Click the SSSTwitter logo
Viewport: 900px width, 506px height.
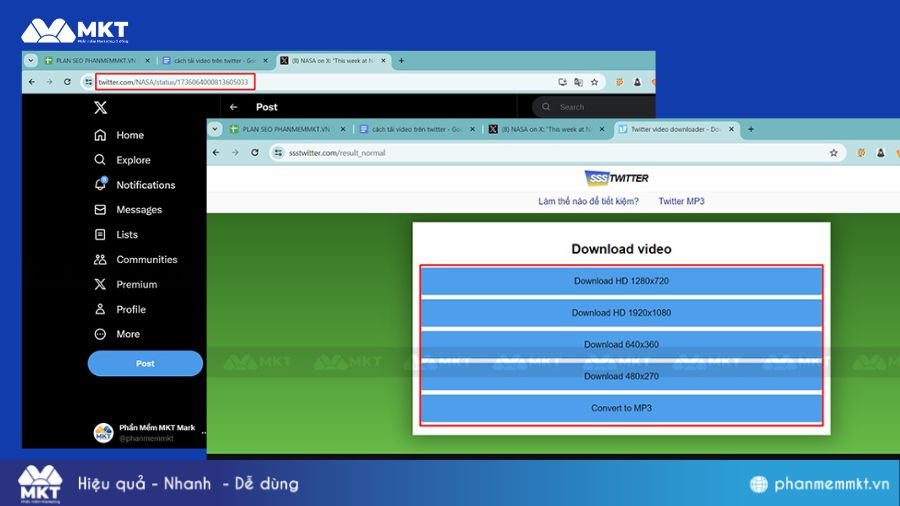tap(616, 178)
